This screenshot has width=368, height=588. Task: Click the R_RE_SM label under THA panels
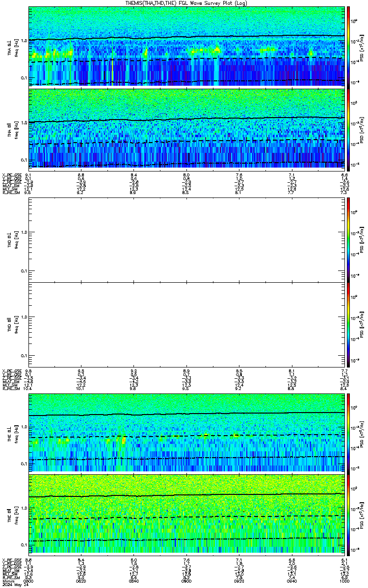click(x=11, y=193)
